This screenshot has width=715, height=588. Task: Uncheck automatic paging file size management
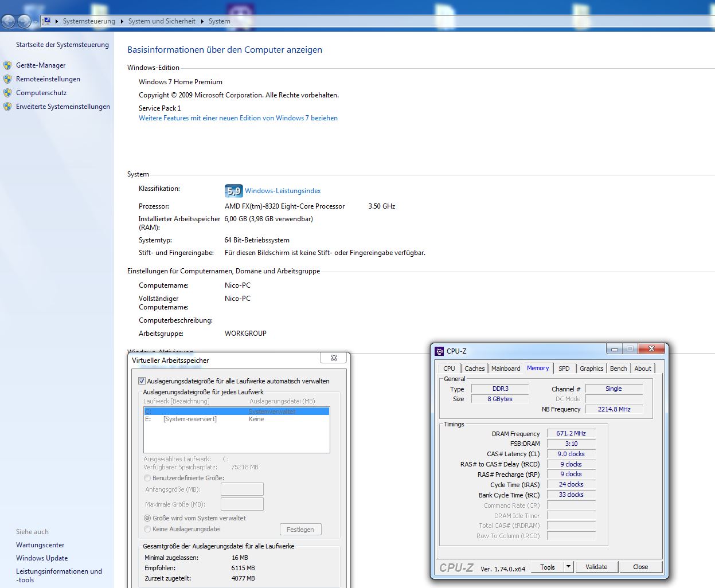point(142,381)
